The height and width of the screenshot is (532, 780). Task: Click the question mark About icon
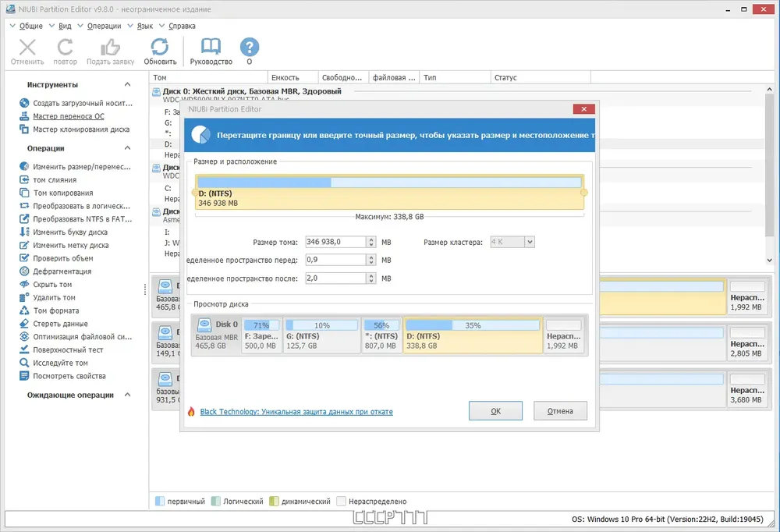pyautogui.click(x=250, y=48)
